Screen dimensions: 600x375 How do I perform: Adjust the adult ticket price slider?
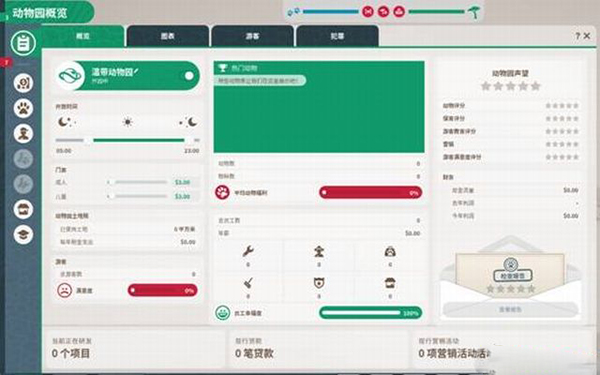pyautogui.click(x=137, y=182)
